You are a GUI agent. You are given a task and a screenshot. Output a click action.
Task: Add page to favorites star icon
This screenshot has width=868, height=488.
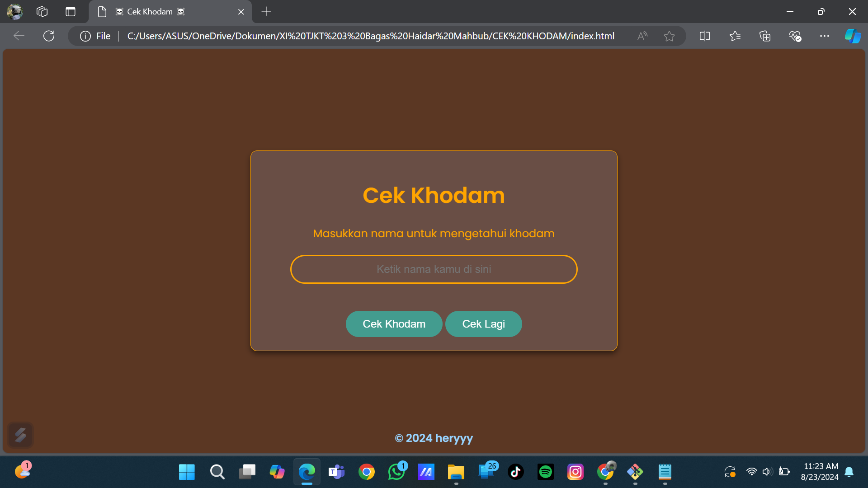coord(669,36)
